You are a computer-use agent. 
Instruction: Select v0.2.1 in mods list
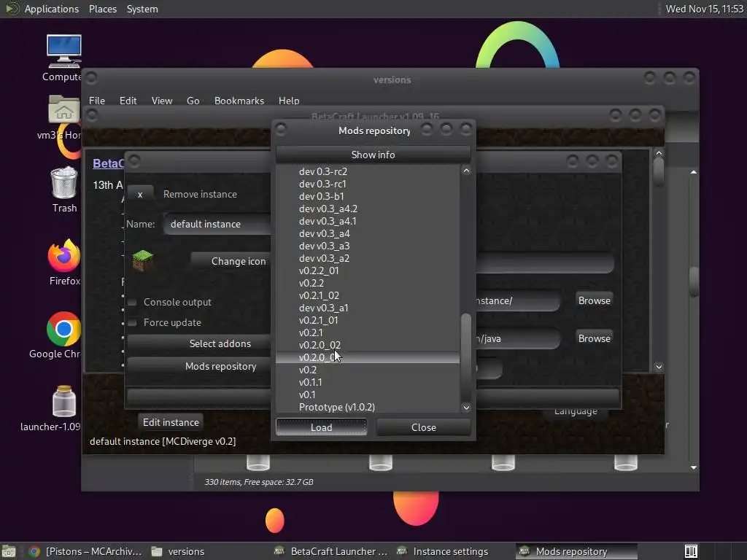pyautogui.click(x=368, y=332)
